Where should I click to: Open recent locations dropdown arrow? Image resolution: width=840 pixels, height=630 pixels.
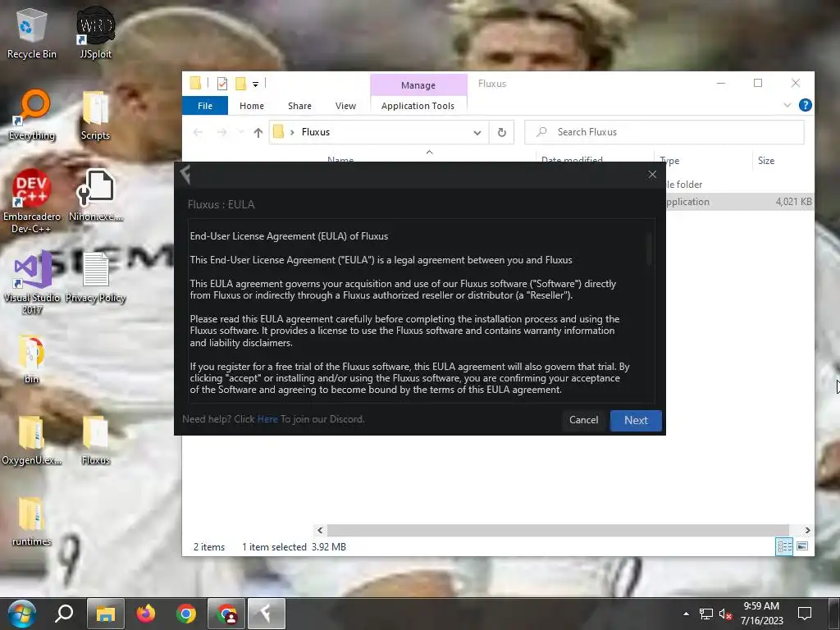tap(240, 132)
